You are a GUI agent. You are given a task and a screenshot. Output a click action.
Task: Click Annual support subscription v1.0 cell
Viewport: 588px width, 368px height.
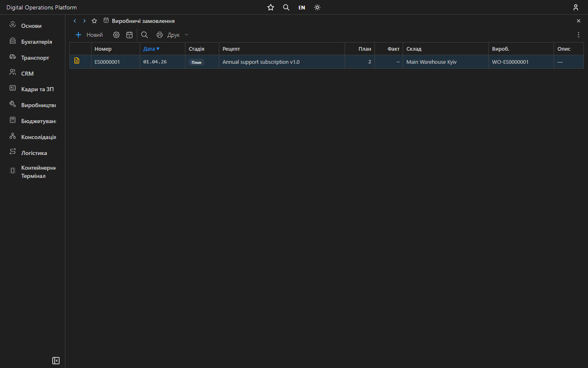tap(282, 62)
